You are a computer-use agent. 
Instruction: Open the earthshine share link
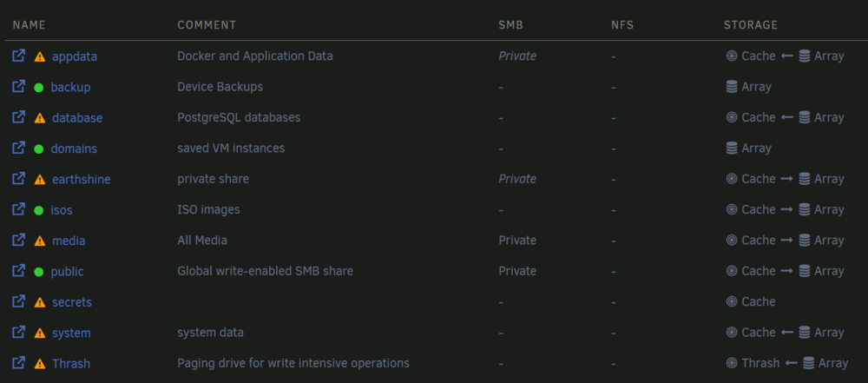(x=82, y=180)
